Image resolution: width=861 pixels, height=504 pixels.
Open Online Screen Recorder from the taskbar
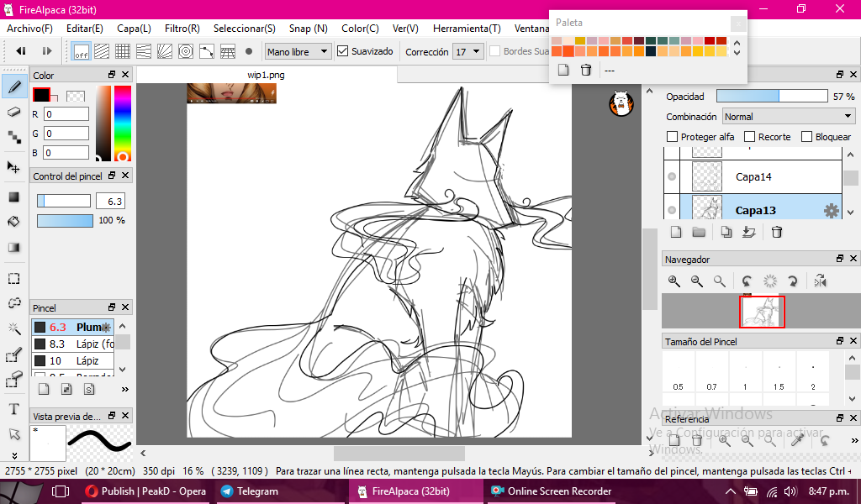[552, 491]
